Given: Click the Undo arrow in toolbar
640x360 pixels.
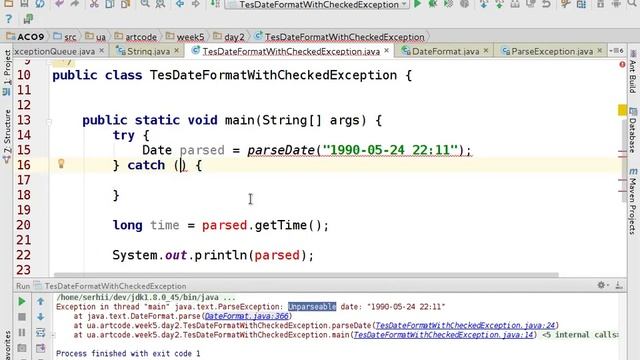Looking at the screenshot, I should tap(59, 4).
